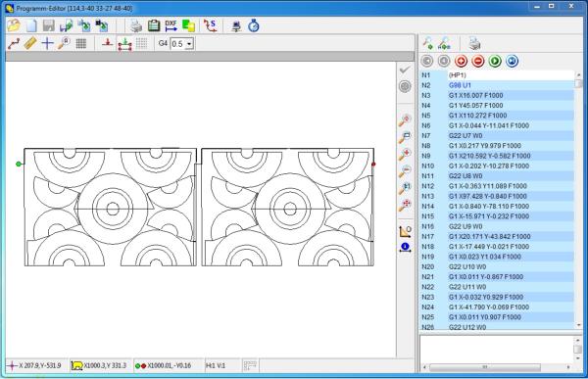
Task: Click the red minus remove line button
Action: point(478,61)
